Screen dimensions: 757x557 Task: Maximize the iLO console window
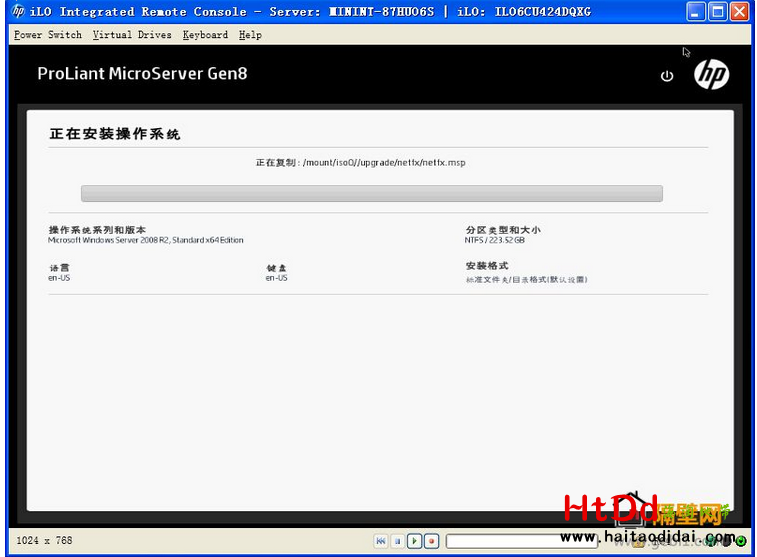717,12
